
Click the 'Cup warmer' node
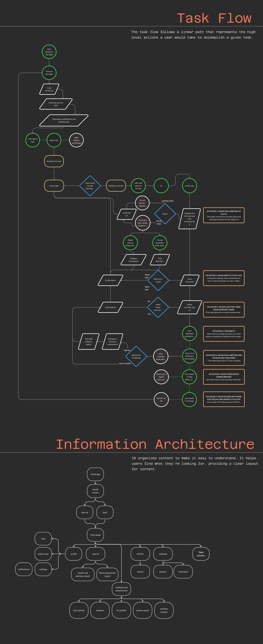(x=79, y=610)
